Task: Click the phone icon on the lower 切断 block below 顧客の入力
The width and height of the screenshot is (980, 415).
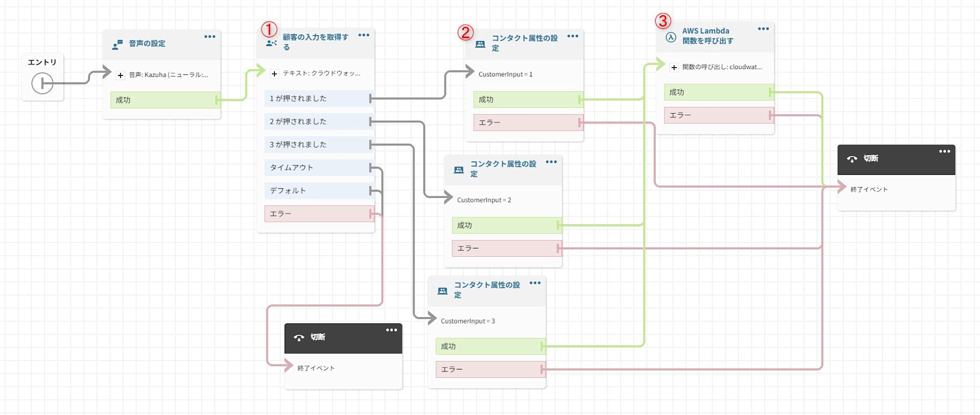Action: click(298, 338)
